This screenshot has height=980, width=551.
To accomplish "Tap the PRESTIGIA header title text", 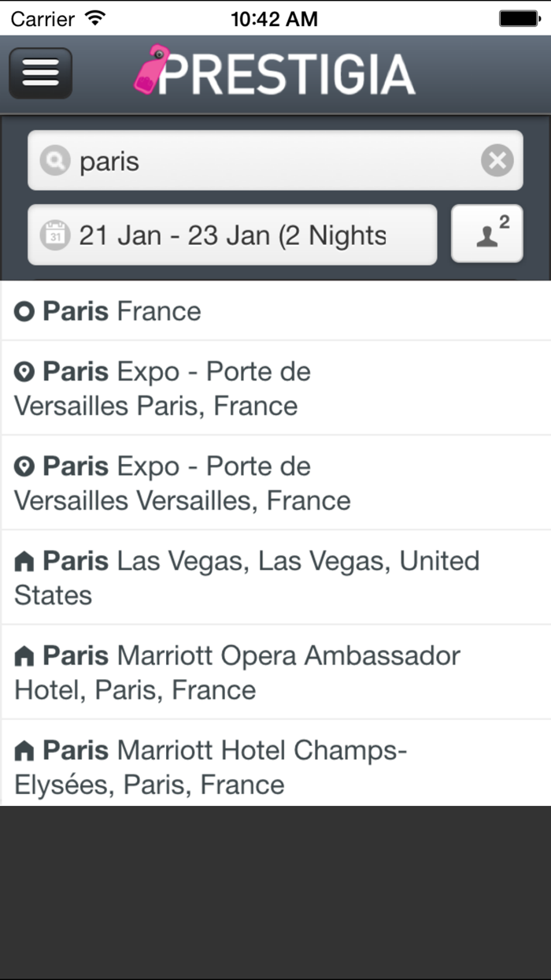I will (x=287, y=74).
